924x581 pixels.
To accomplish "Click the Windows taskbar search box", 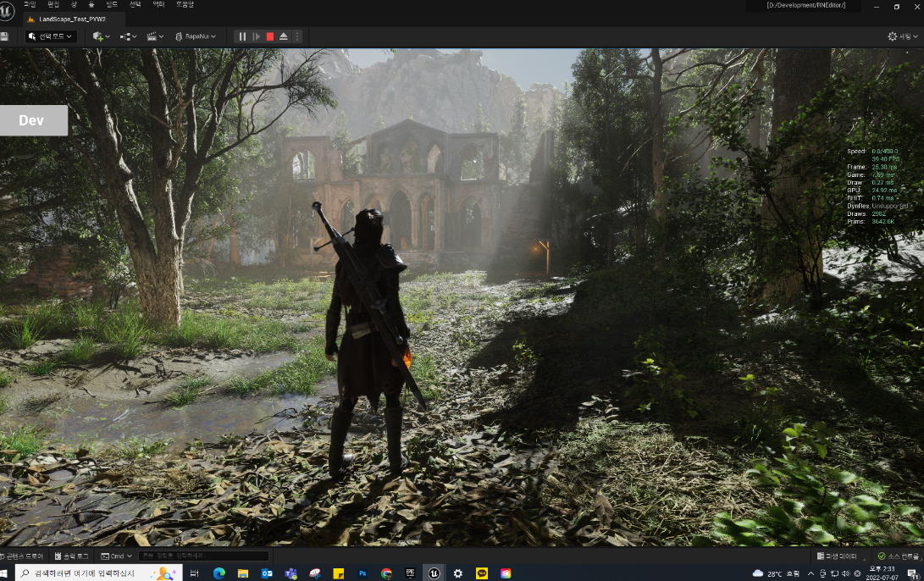I will (x=98, y=573).
